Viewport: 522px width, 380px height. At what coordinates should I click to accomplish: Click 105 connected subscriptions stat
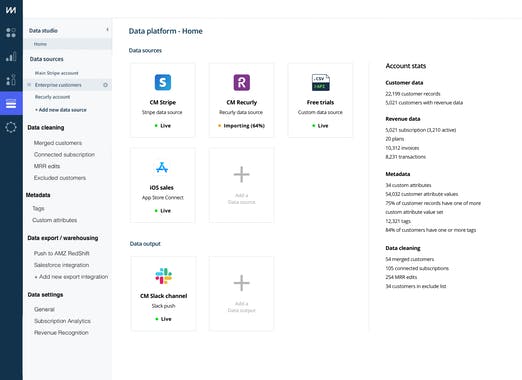pyautogui.click(x=417, y=268)
